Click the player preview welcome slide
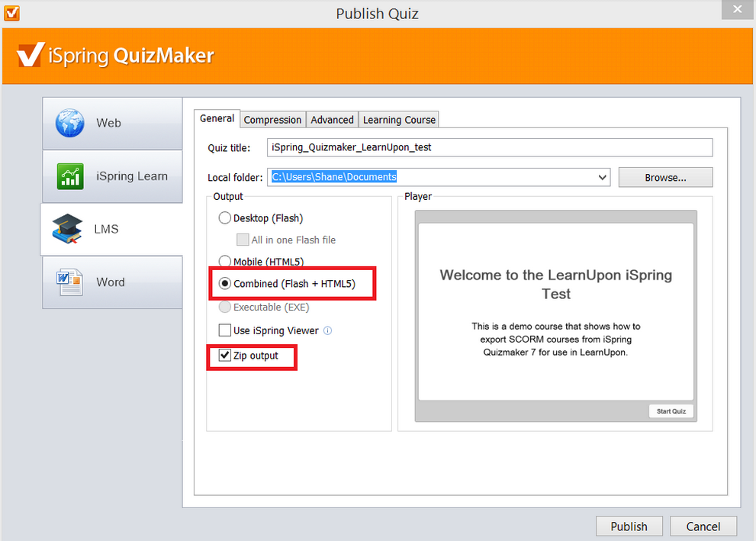Image resolution: width=756 pixels, height=541 pixels. pos(556,312)
